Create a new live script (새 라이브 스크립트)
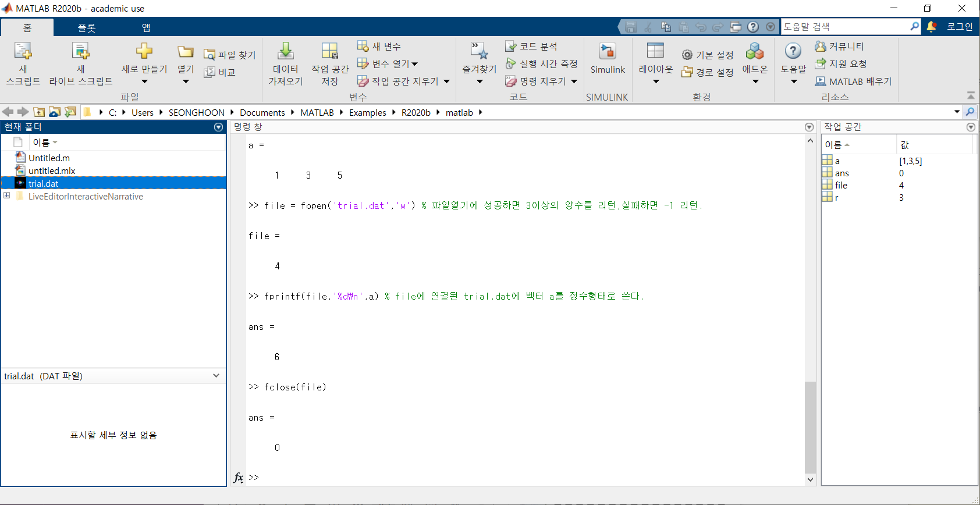980x505 pixels. (81, 63)
